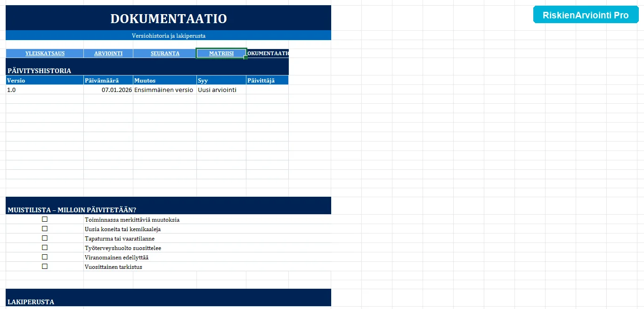Click the 'Muutos' column header
The height and width of the screenshot is (309, 644).
click(x=165, y=80)
